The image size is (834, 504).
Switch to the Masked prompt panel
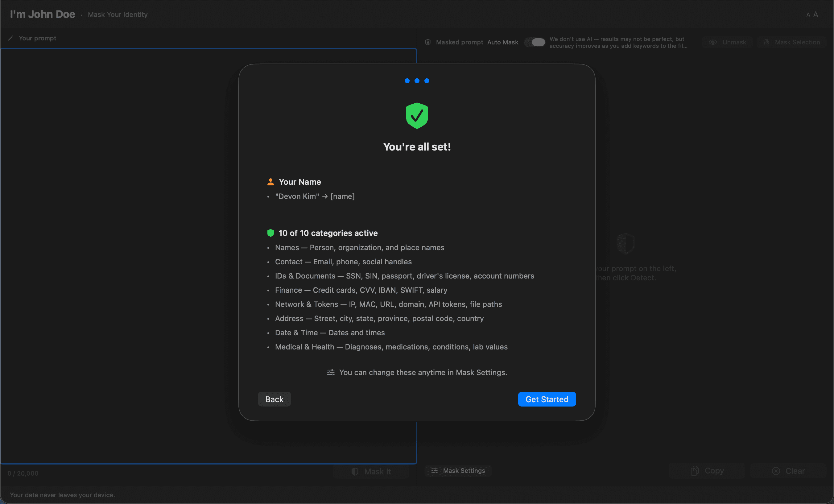coord(460,42)
